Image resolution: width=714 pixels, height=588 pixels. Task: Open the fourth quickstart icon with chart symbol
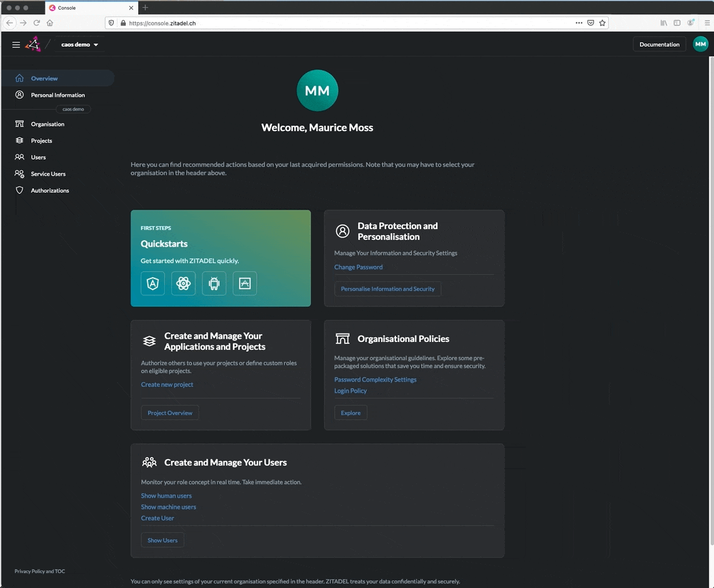coord(245,284)
